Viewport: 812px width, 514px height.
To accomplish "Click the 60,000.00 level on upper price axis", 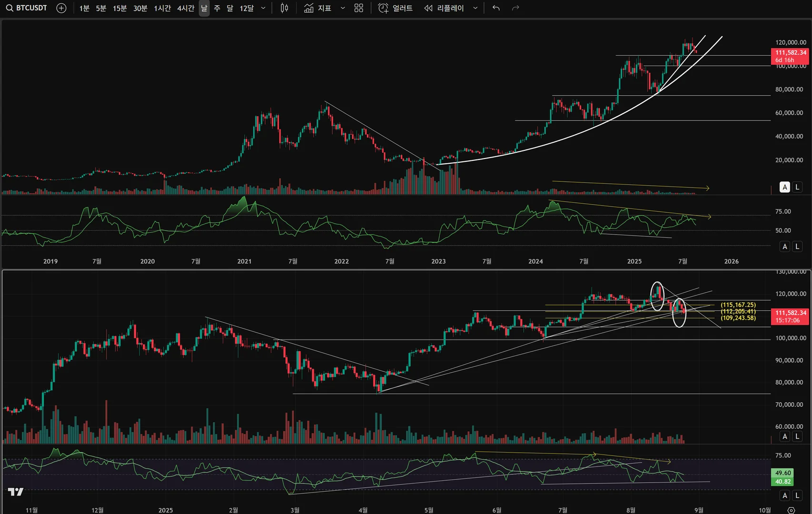I will (789, 113).
